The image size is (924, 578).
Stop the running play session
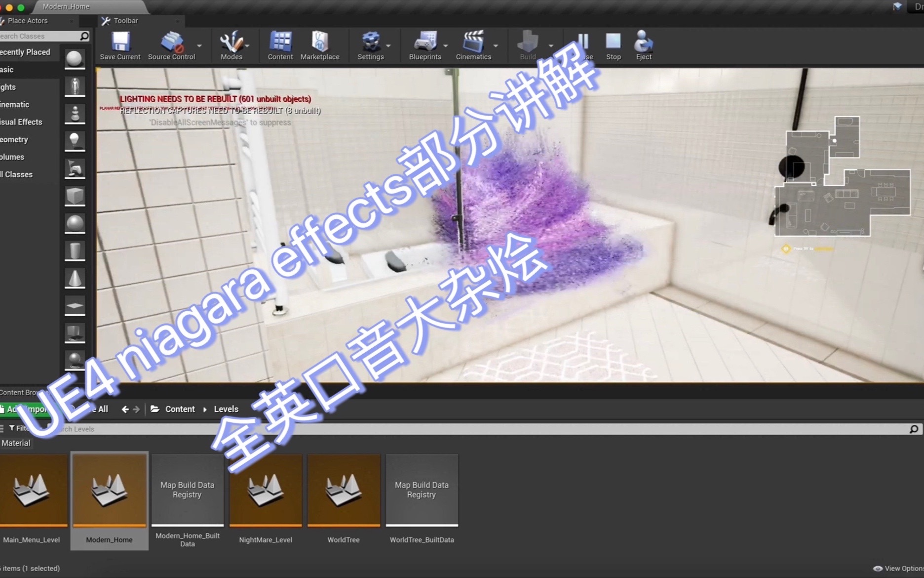point(613,44)
